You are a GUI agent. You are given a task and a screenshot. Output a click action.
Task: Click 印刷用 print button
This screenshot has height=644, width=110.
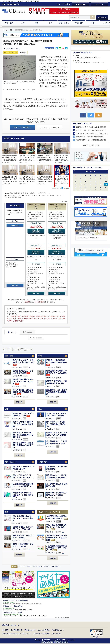click(x=23, y=53)
